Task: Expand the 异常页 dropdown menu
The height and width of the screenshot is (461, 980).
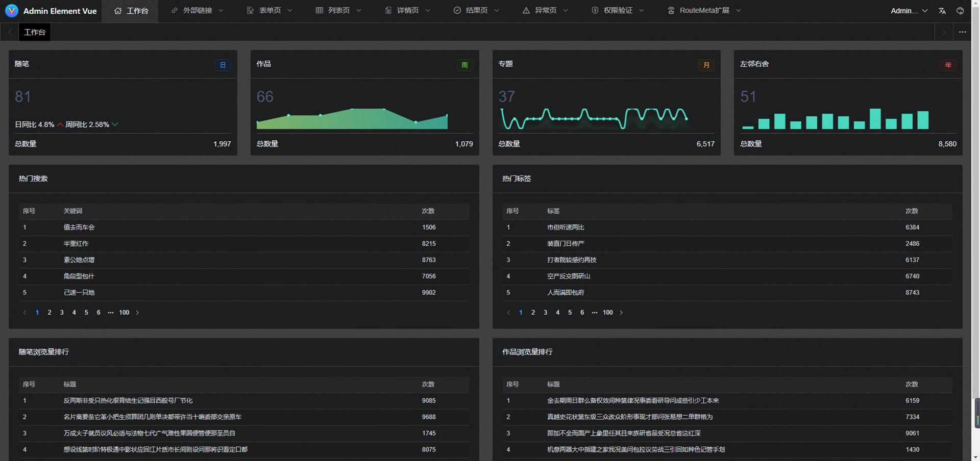Action: [566, 11]
